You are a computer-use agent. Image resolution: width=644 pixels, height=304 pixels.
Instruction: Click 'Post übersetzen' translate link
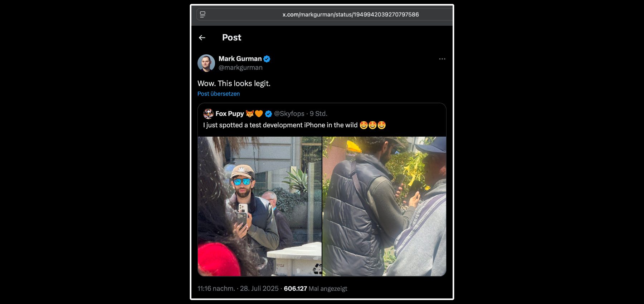point(219,94)
